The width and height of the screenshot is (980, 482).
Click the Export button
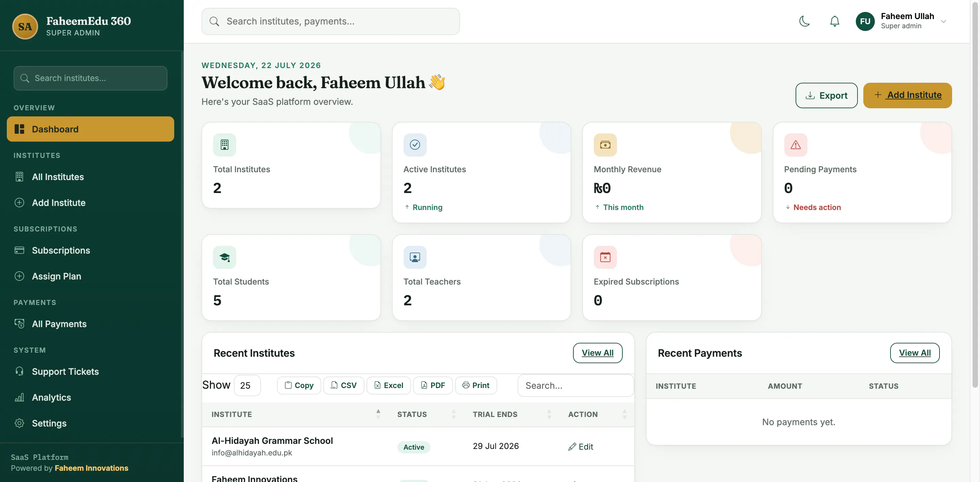(826, 95)
